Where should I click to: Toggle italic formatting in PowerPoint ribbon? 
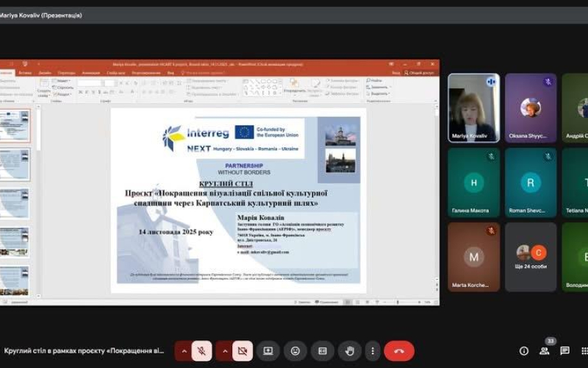pos(87,92)
